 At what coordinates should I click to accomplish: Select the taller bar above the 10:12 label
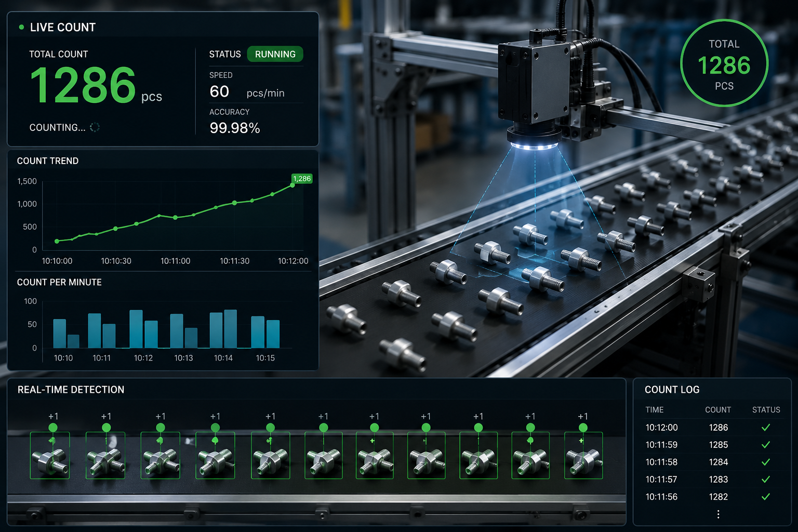(x=136, y=329)
